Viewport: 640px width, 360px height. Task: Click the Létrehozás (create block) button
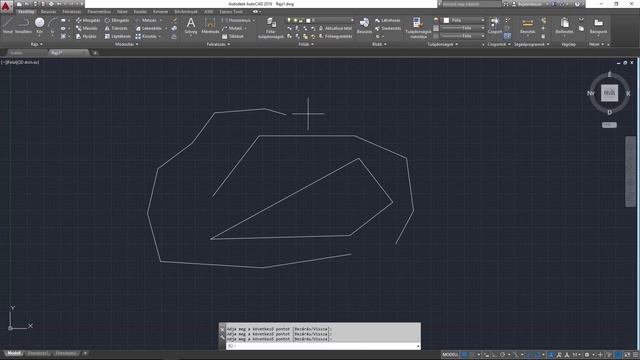(388, 20)
